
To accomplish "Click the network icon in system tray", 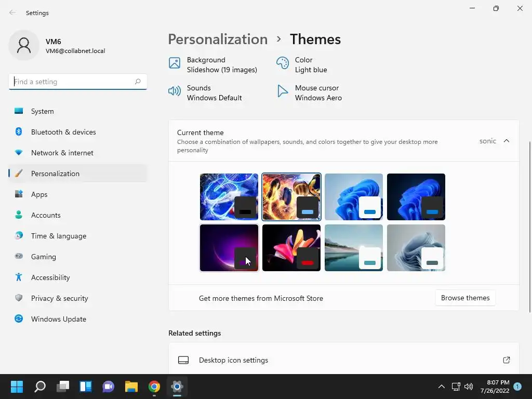I will coord(456,387).
